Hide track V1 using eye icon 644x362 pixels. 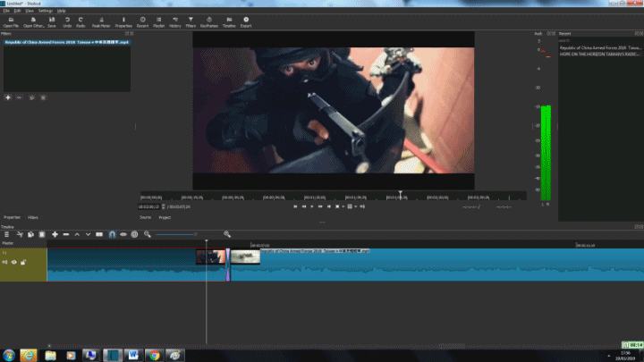(x=15, y=262)
